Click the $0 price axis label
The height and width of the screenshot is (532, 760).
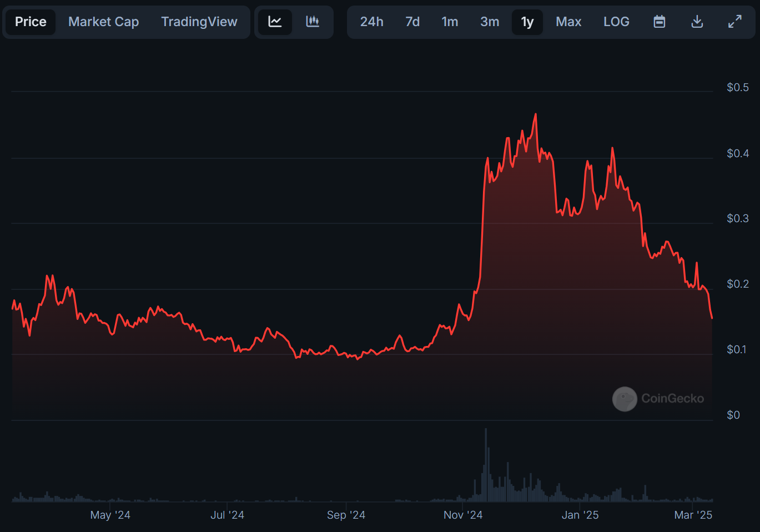733,415
